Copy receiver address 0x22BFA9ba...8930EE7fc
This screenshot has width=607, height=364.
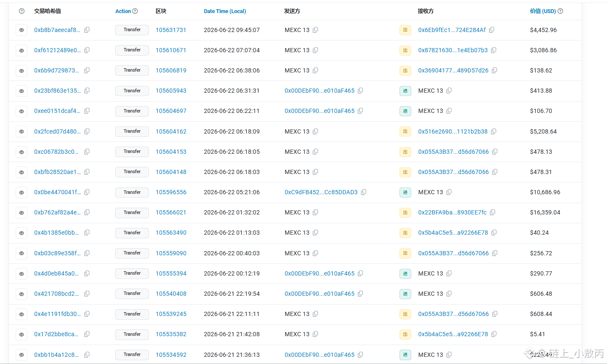(493, 212)
